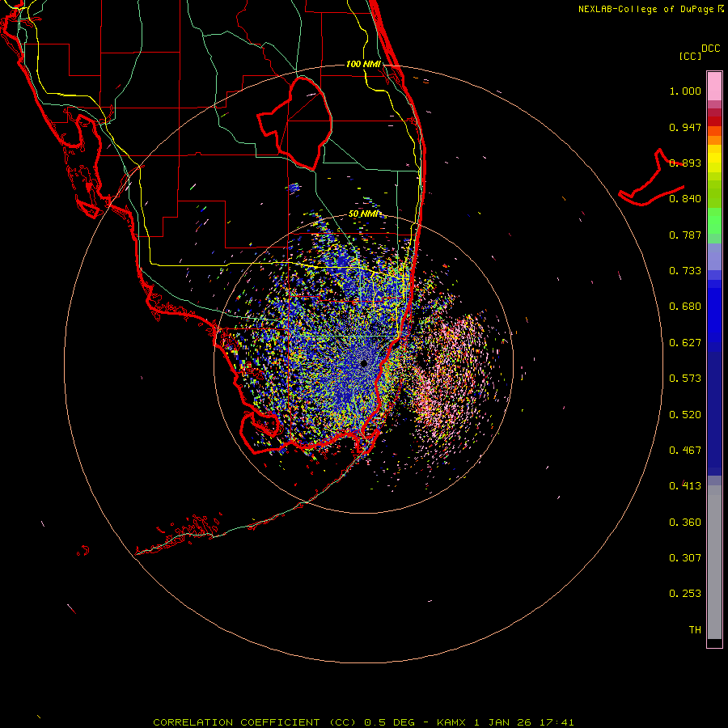Screen dimensions: 728x728
Task: Click the 0.5 DEG elevation label
Action: pyautogui.click(x=389, y=722)
